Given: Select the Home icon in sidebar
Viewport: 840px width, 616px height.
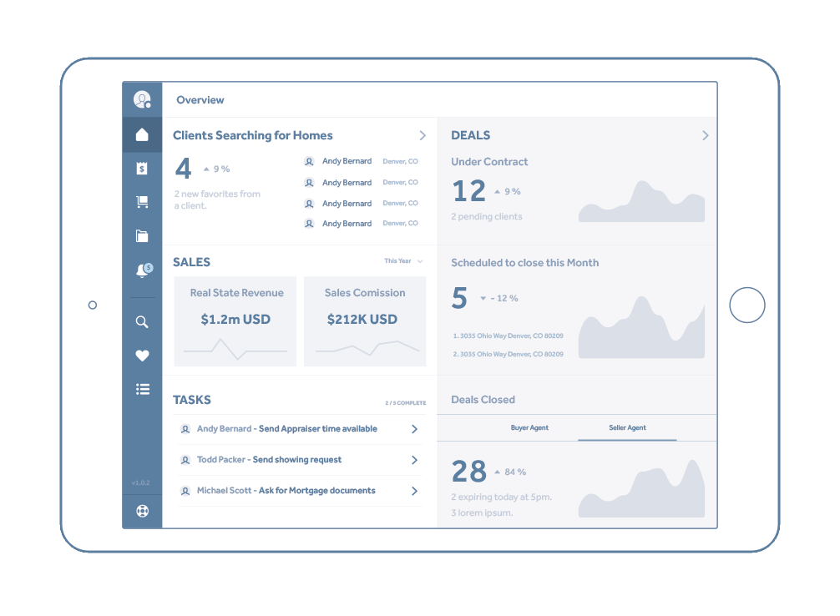Looking at the screenshot, I should (142, 135).
